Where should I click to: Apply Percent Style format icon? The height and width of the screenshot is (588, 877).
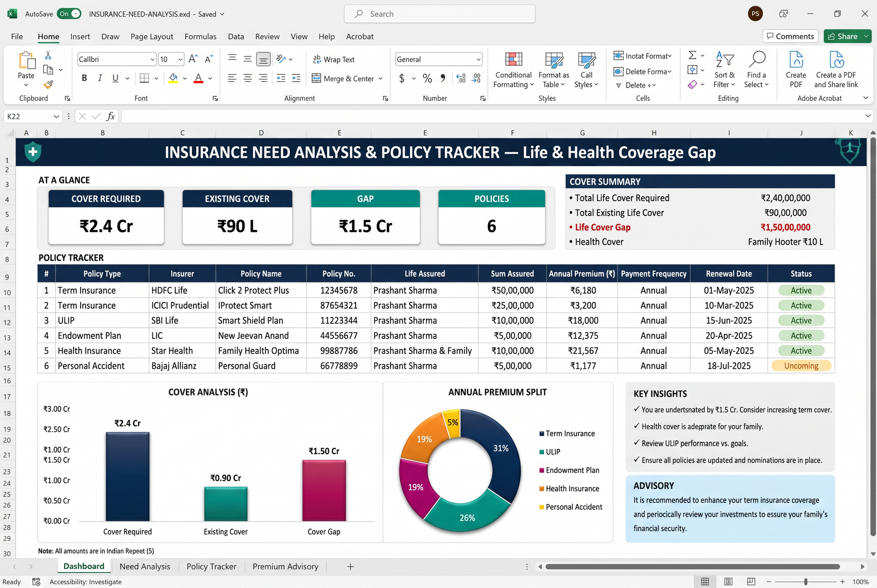428,78
